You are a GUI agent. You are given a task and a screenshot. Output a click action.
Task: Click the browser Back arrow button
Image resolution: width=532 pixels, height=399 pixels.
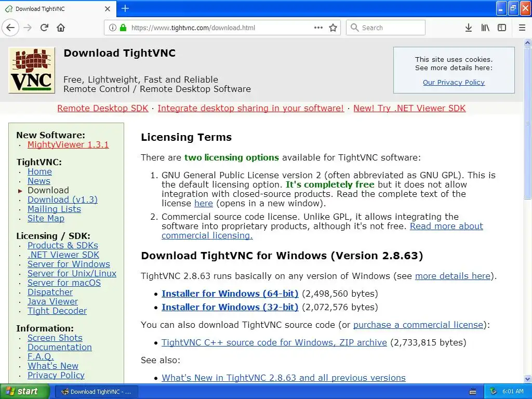[10, 28]
